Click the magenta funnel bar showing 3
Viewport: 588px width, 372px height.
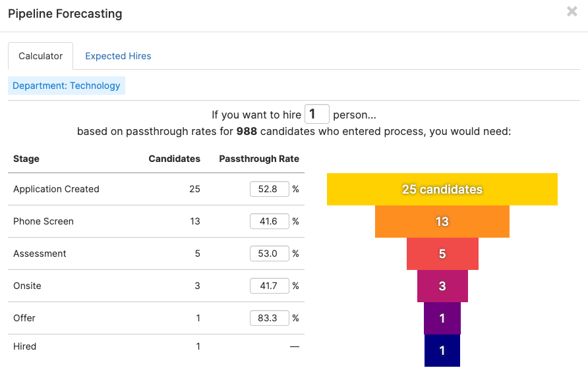tap(442, 286)
